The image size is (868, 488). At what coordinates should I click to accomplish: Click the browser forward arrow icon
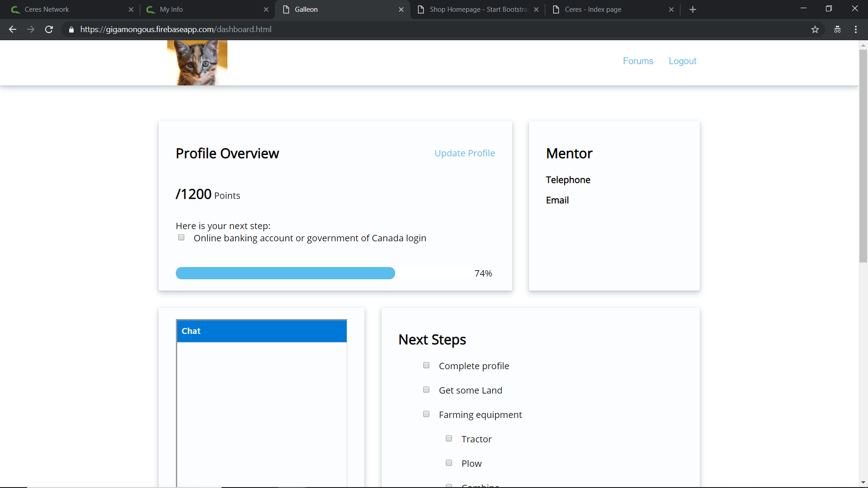click(x=31, y=29)
